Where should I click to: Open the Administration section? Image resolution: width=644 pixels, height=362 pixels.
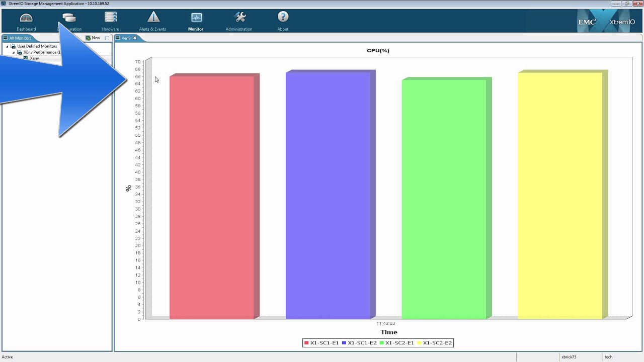click(x=239, y=22)
